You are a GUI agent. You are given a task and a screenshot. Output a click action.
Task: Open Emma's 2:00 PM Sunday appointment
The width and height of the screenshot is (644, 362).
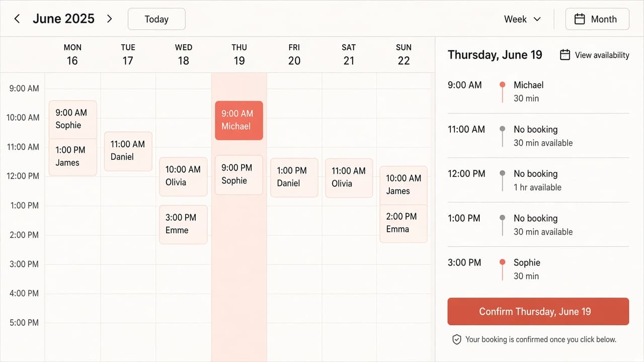point(404,223)
